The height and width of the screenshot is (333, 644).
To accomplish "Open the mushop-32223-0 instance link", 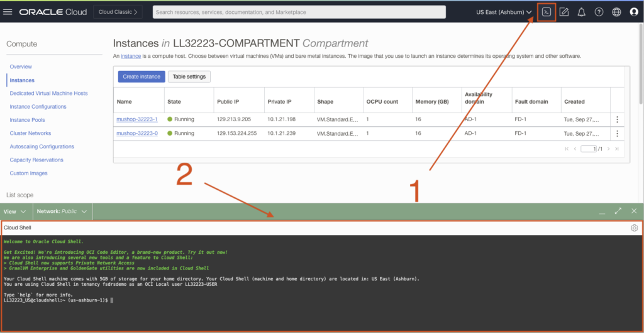I will click(x=136, y=133).
